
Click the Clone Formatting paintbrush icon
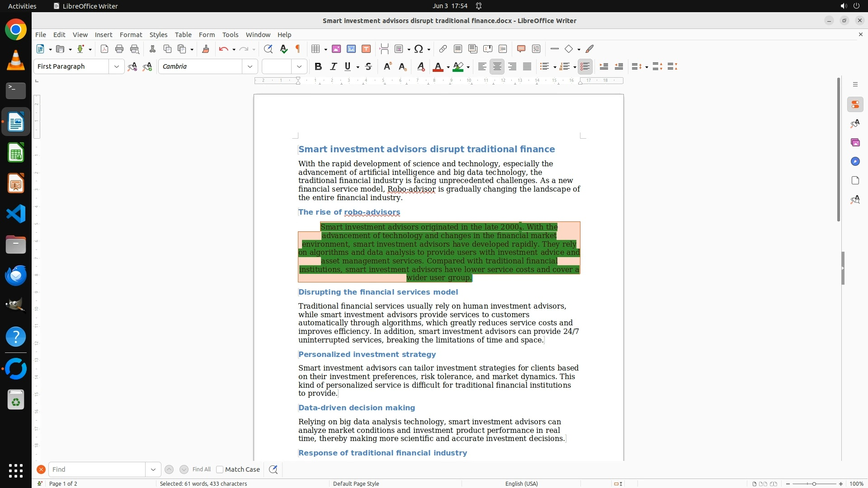pyautogui.click(x=206, y=49)
